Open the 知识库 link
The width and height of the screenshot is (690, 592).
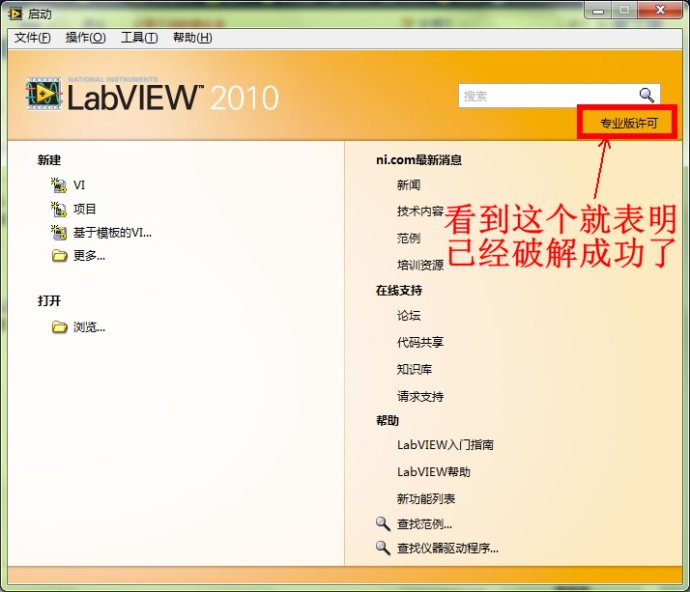(x=414, y=369)
